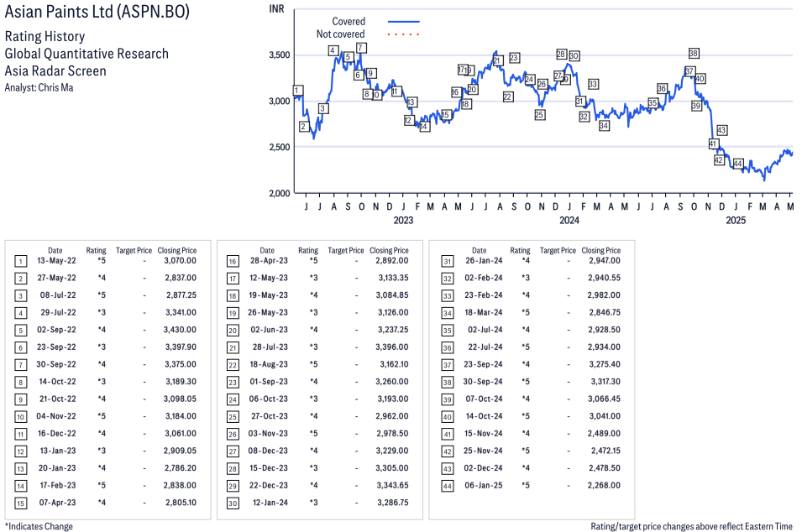Select chart marker 33 on the chart
802x532 pixels.
tap(593, 84)
